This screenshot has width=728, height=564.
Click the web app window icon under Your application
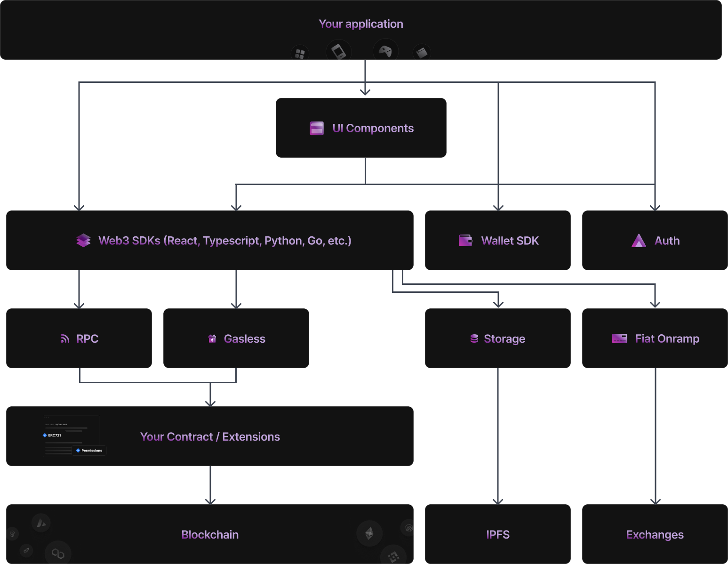422,53
